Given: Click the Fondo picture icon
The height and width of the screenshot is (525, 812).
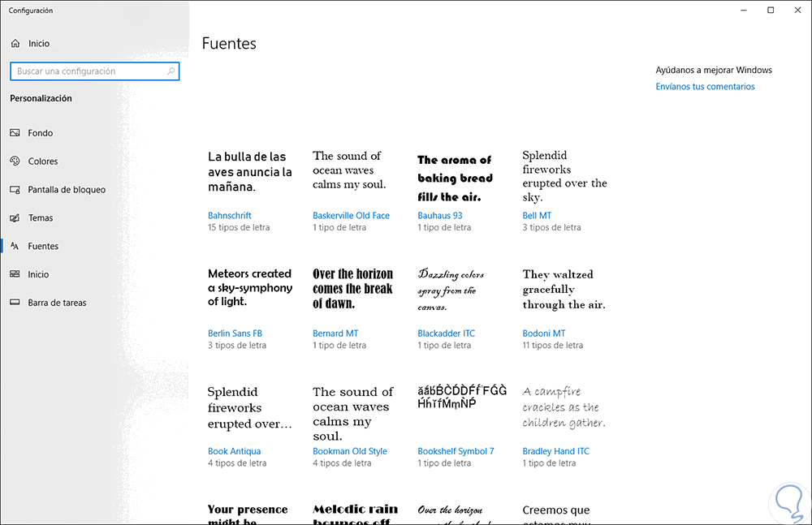Looking at the screenshot, I should click(15, 133).
